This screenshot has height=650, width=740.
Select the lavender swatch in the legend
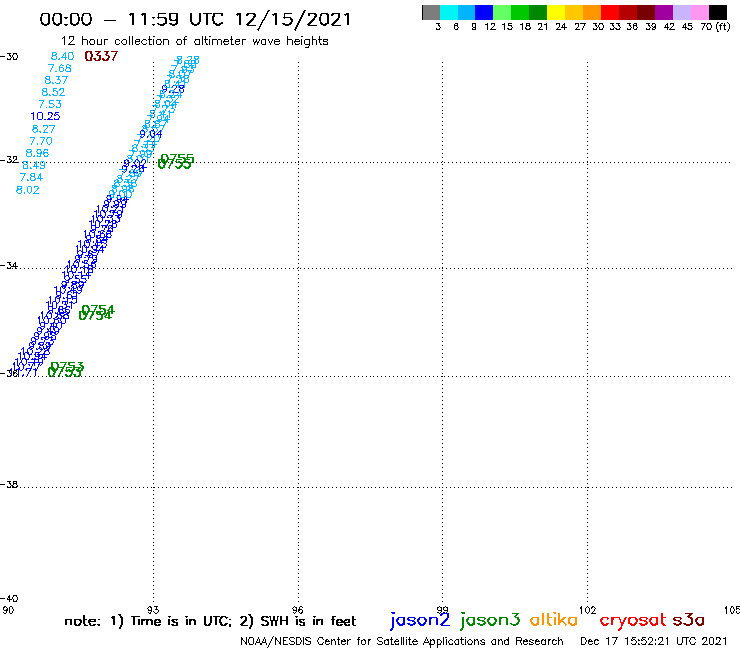(x=682, y=12)
